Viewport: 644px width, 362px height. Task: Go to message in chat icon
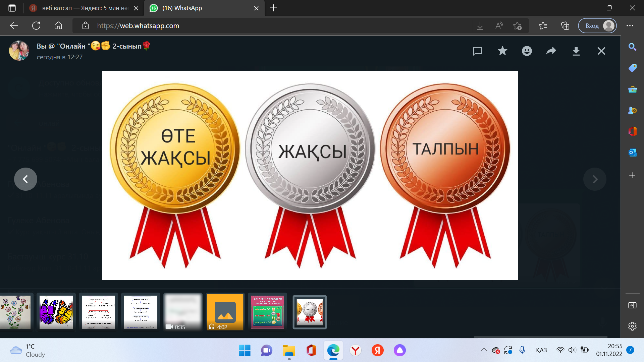[x=477, y=51]
